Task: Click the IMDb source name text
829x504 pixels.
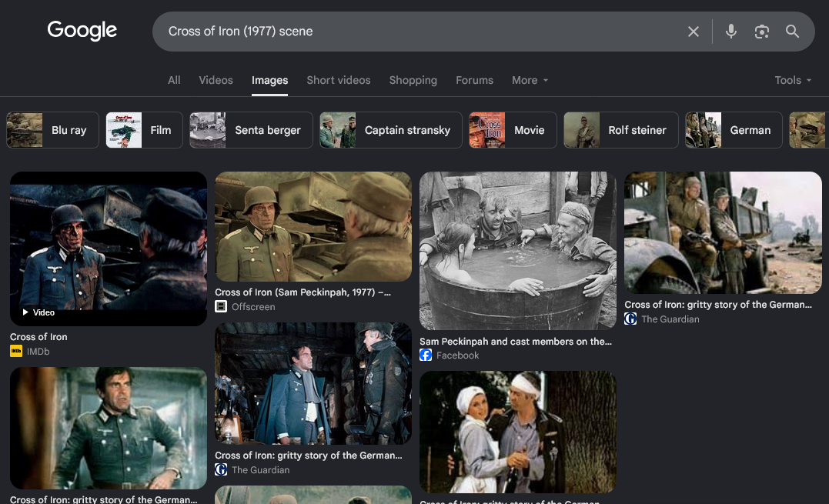Action: tap(38, 352)
